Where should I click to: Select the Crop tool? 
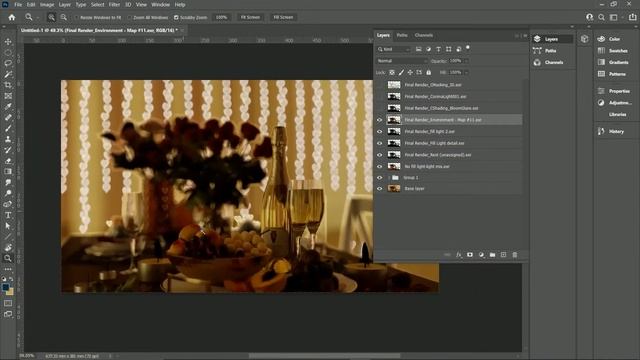click(x=8, y=85)
